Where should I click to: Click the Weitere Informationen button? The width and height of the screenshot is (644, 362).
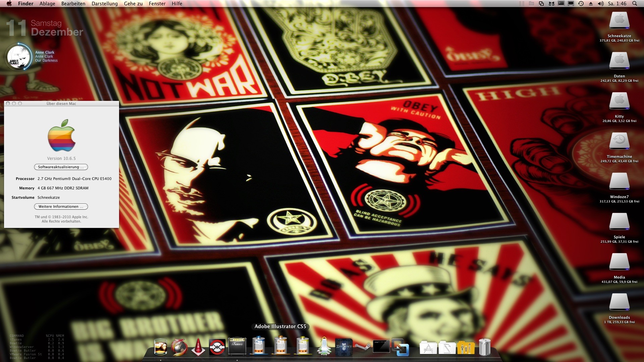(x=61, y=206)
